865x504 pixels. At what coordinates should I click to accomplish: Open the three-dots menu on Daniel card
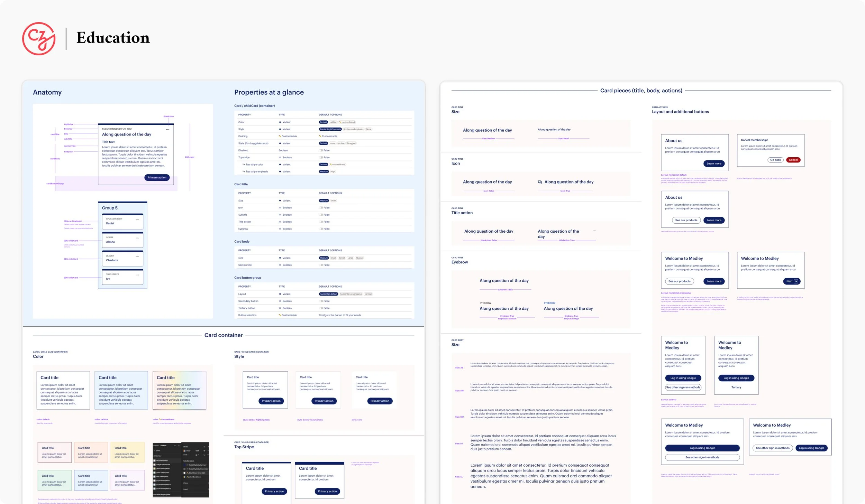tap(137, 220)
